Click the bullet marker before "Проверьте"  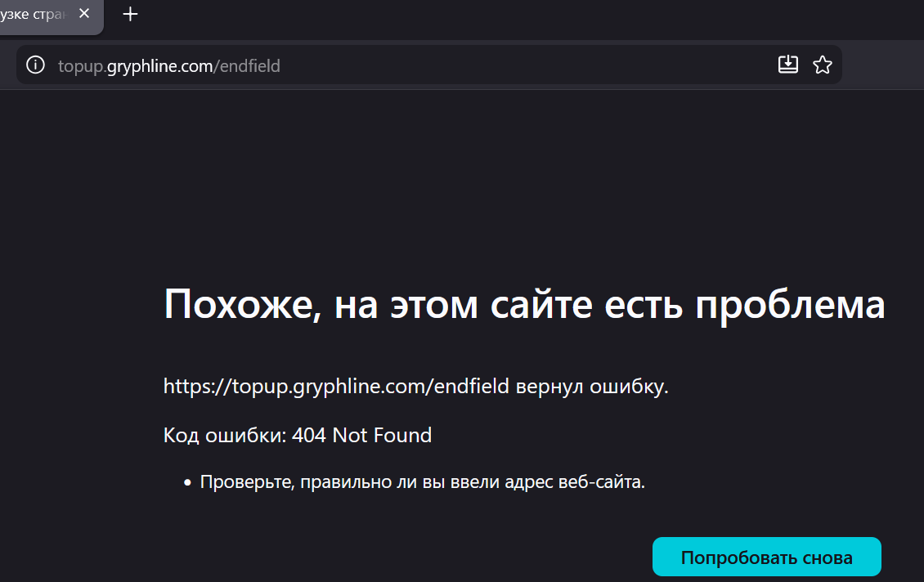[189, 483]
